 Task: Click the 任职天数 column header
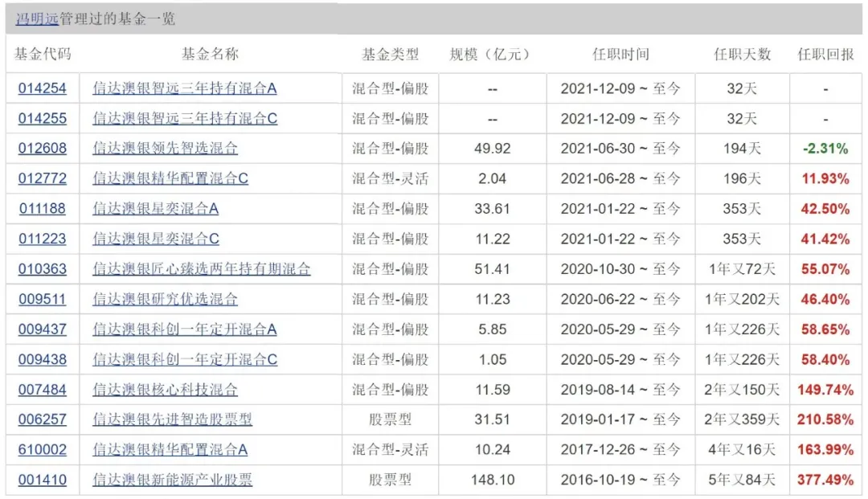pyautogui.click(x=743, y=54)
